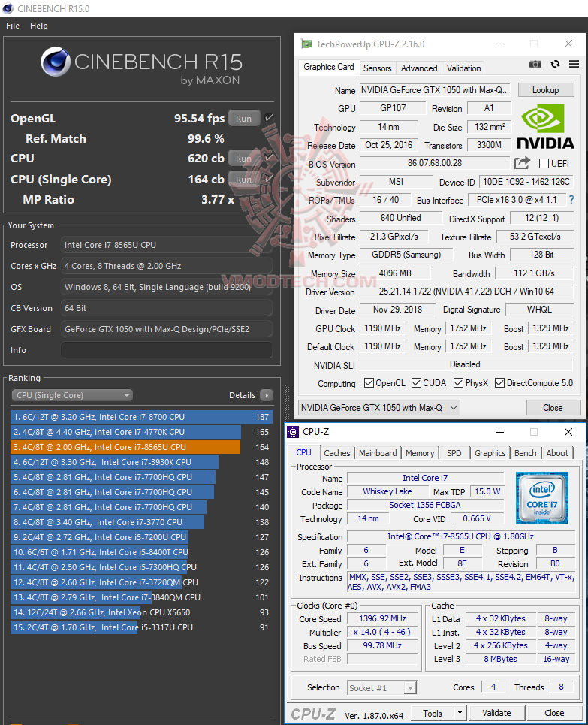Image resolution: width=588 pixels, height=725 pixels.
Task: Click the CPU-Z Tools button
Action: coord(433,714)
